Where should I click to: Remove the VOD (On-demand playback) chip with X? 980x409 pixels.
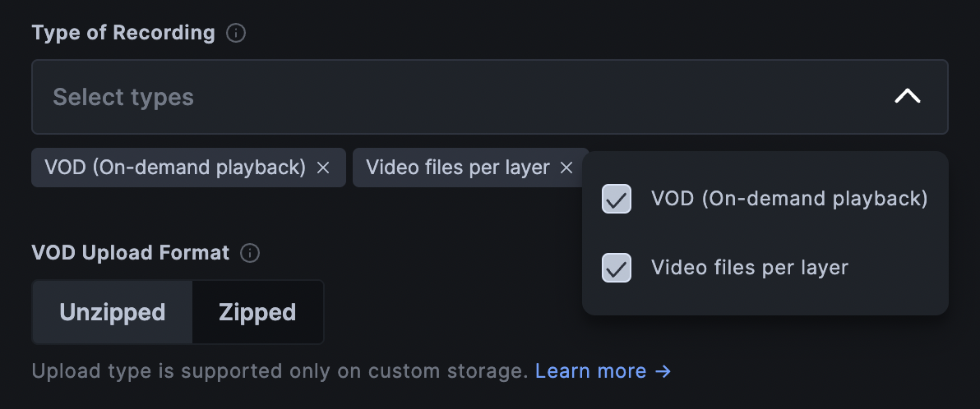[324, 168]
